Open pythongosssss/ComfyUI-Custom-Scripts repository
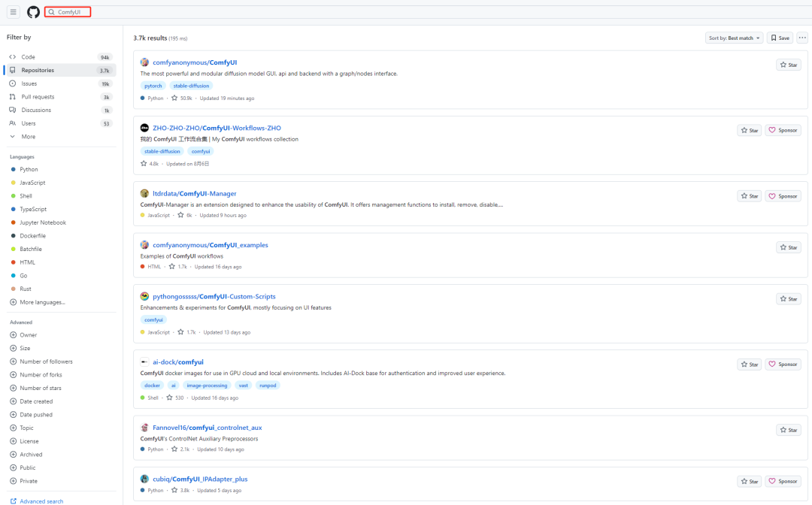Image resolution: width=812 pixels, height=505 pixels. [214, 297]
